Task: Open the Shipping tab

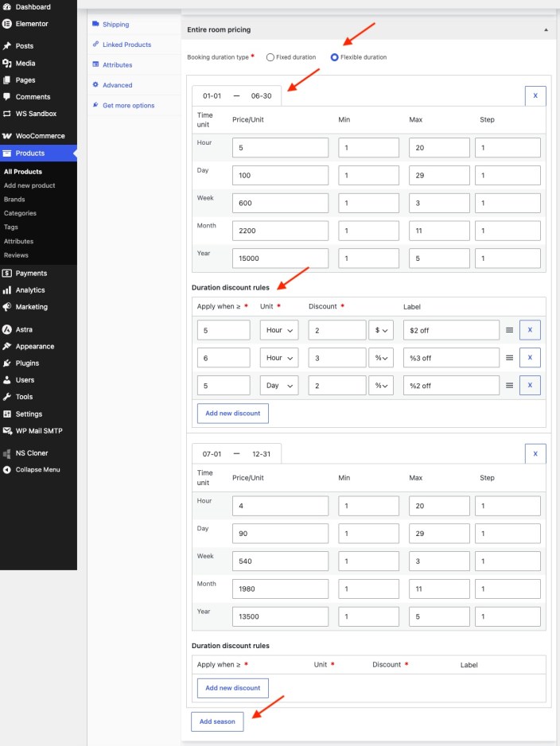Action: pyautogui.click(x=115, y=25)
